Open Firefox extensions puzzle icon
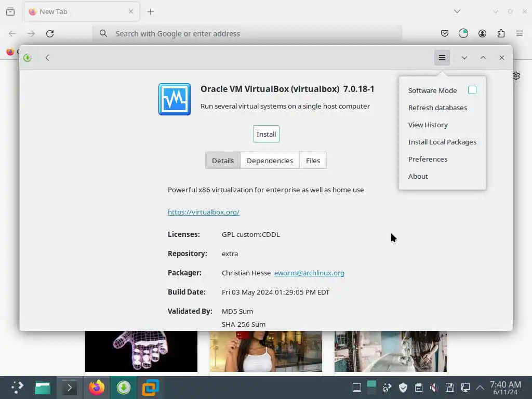532x399 pixels. click(x=501, y=33)
